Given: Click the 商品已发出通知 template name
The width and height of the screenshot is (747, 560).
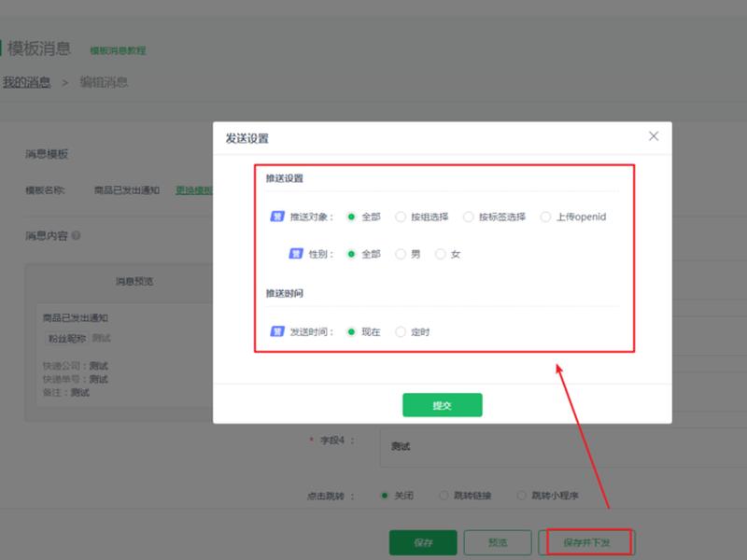Looking at the screenshot, I should pyautogui.click(x=127, y=190).
